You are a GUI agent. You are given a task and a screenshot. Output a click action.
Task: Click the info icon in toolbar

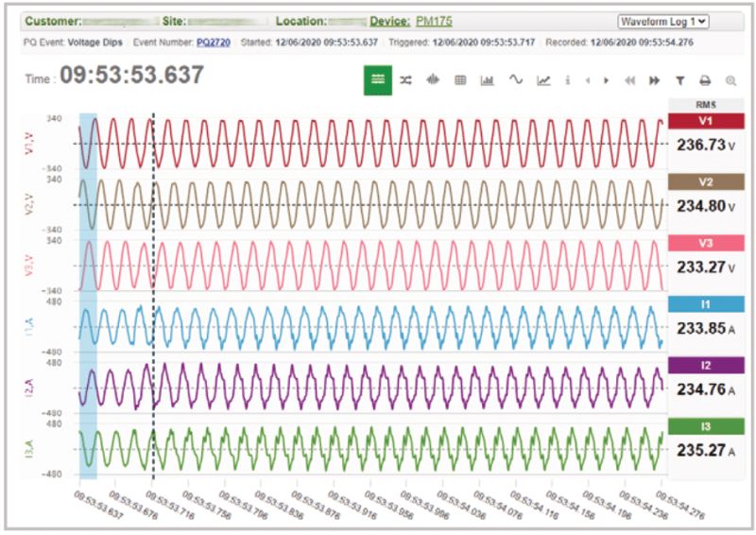[567, 81]
